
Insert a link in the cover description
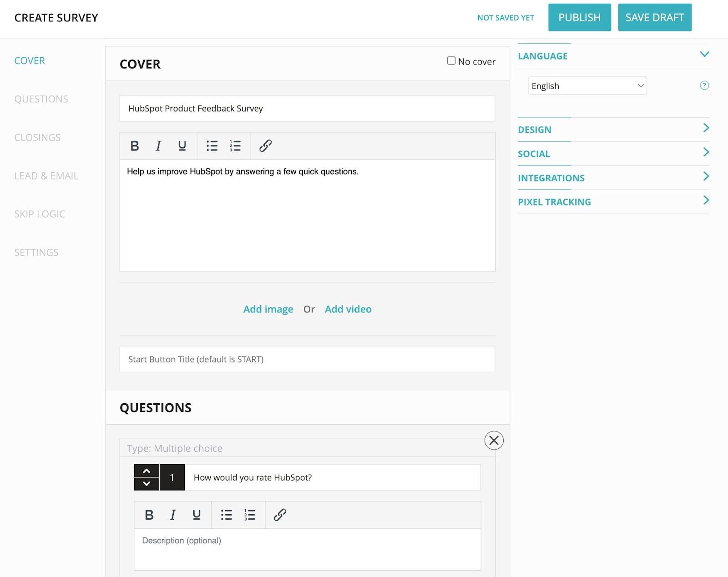266,146
